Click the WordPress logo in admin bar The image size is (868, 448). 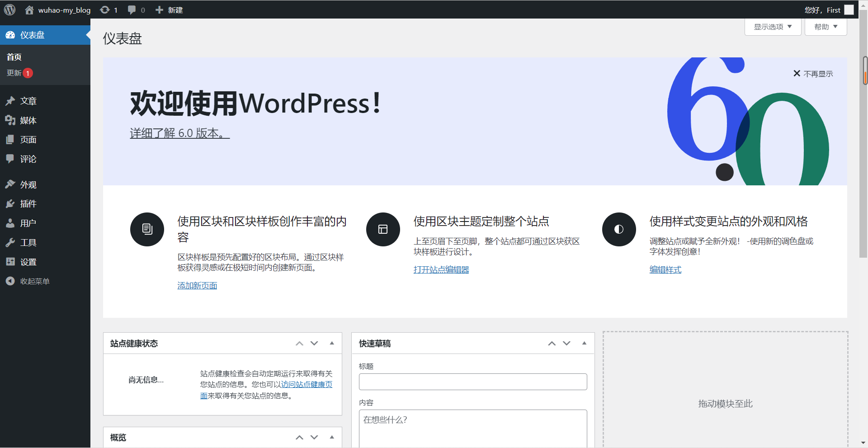click(x=9, y=9)
